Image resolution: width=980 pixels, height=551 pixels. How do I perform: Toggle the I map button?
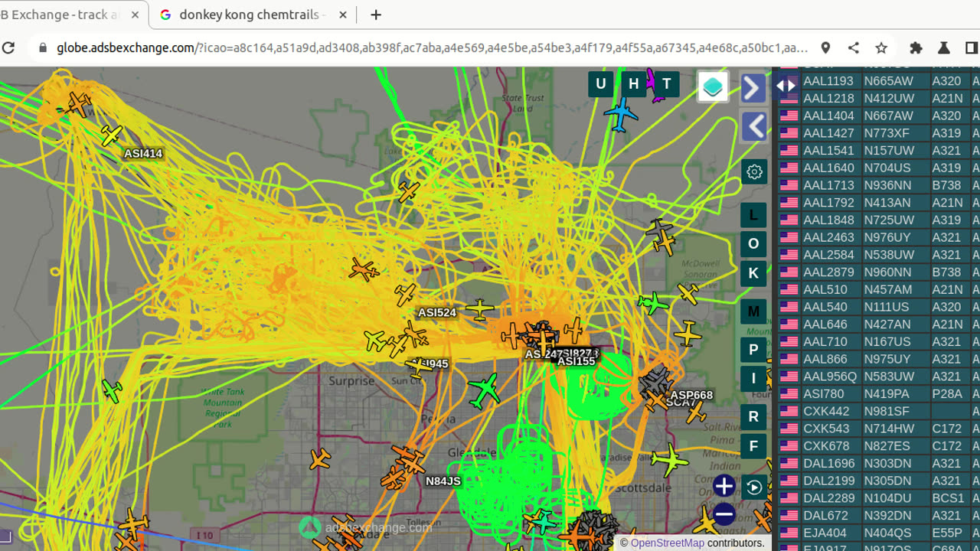coord(753,379)
